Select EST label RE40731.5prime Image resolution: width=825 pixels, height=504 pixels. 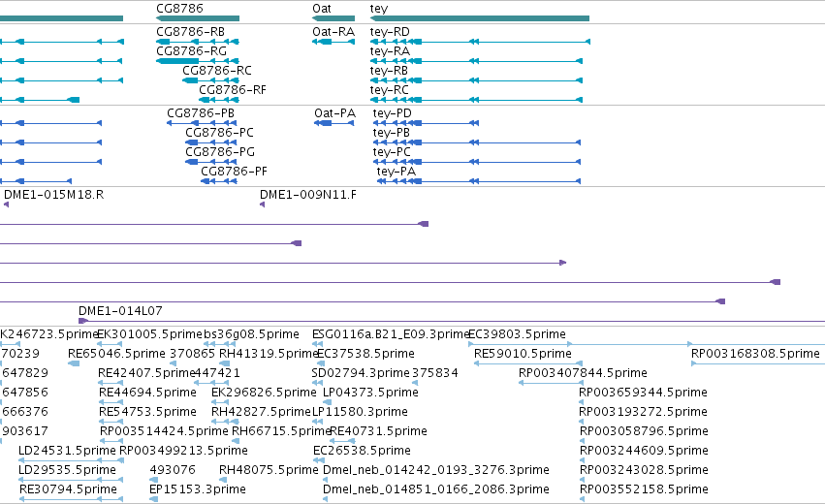(x=378, y=431)
